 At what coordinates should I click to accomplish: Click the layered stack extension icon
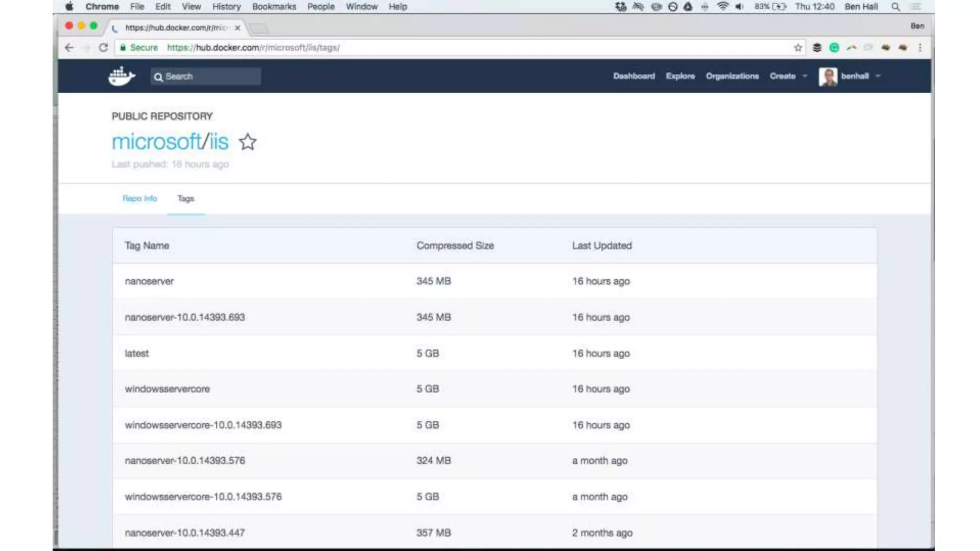coord(817,47)
